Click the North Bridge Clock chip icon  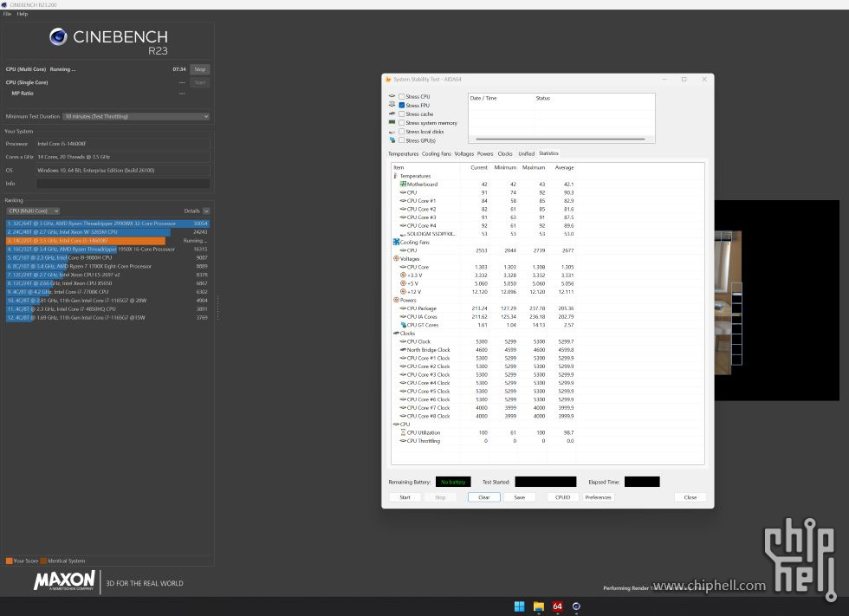tap(403, 350)
